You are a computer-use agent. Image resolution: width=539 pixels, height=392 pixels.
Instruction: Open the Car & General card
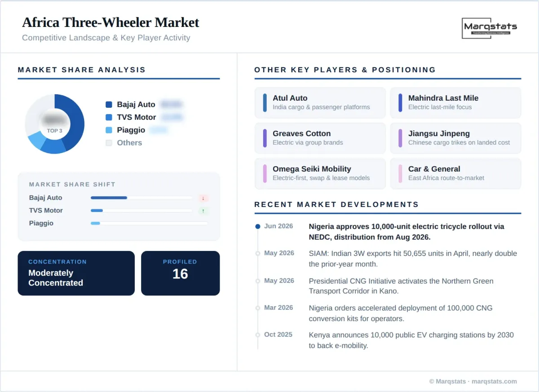point(455,174)
